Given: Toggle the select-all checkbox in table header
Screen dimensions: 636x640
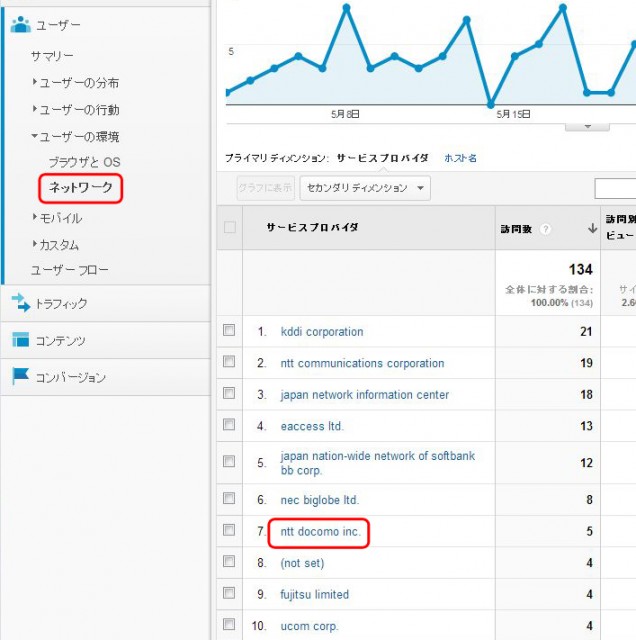Looking at the screenshot, I should coord(230,227).
